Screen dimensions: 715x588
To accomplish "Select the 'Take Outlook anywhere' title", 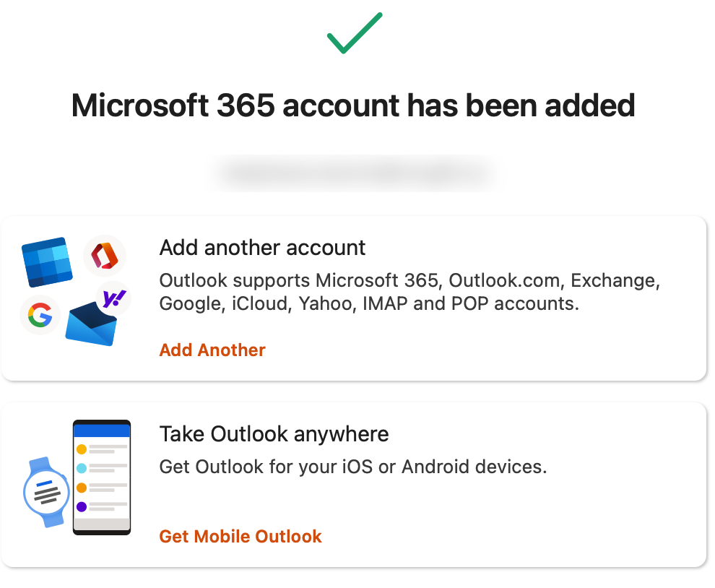I will (x=274, y=434).
